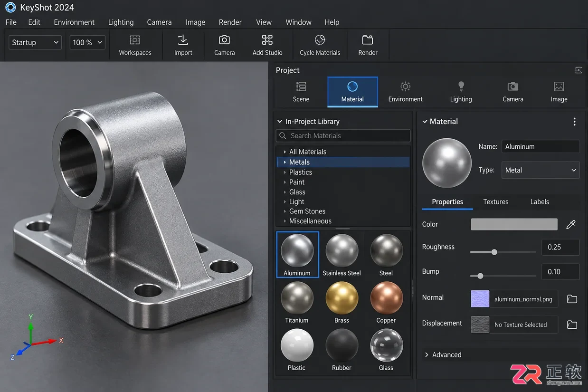The image size is (588, 392).
Task: Open the Startup workspace dropdown
Action: pyautogui.click(x=35, y=42)
